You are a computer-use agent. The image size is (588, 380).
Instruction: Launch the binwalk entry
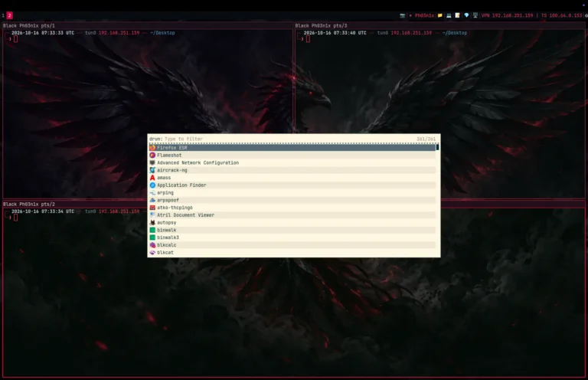[x=292, y=230]
